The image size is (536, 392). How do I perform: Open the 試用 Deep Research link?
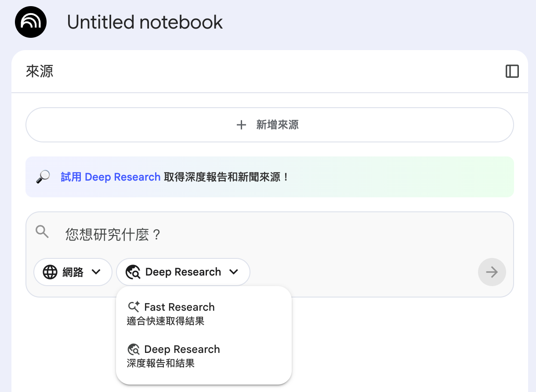pyautogui.click(x=110, y=176)
